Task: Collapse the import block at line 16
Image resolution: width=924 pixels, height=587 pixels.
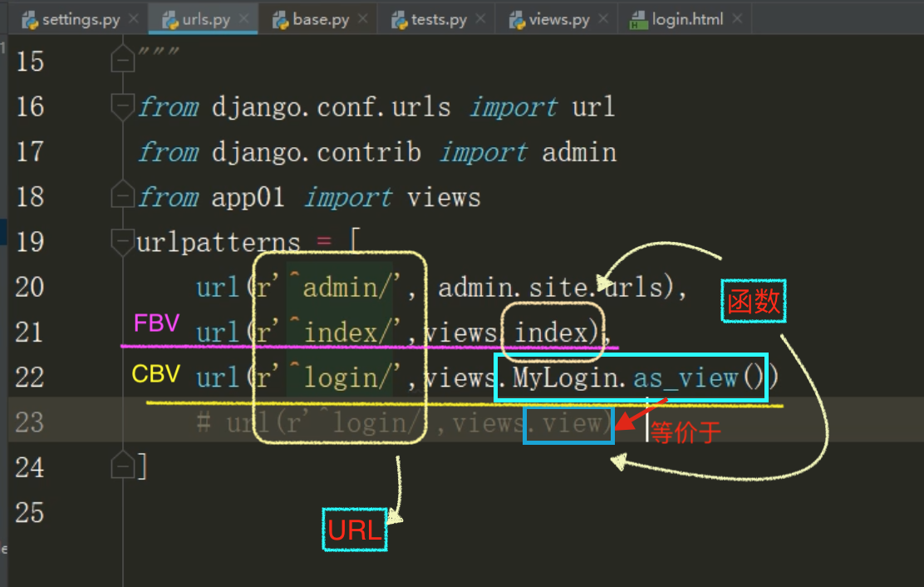Action: point(123,106)
